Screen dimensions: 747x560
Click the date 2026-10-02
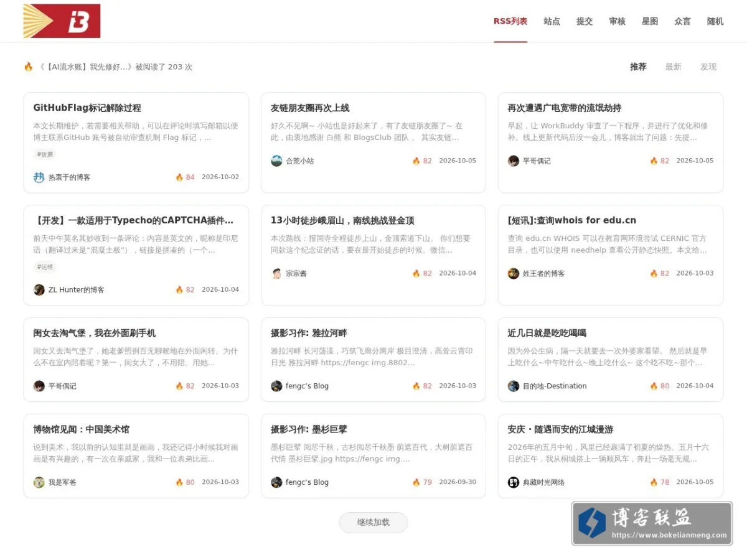[x=220, y=177]
